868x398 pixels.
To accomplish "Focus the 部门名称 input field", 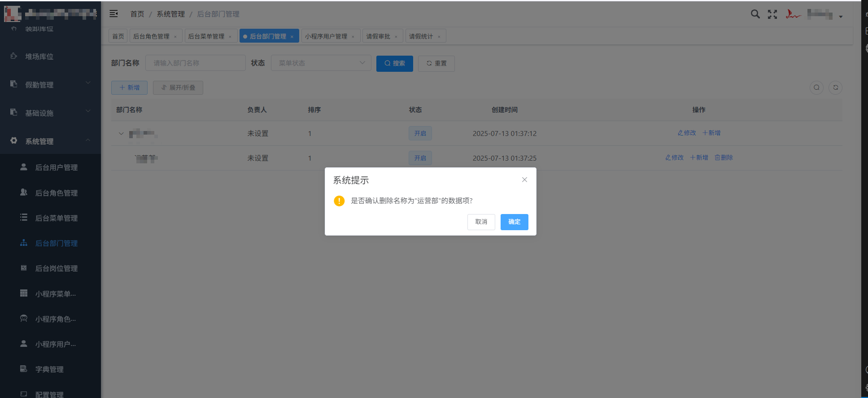I will pos(195,63).
